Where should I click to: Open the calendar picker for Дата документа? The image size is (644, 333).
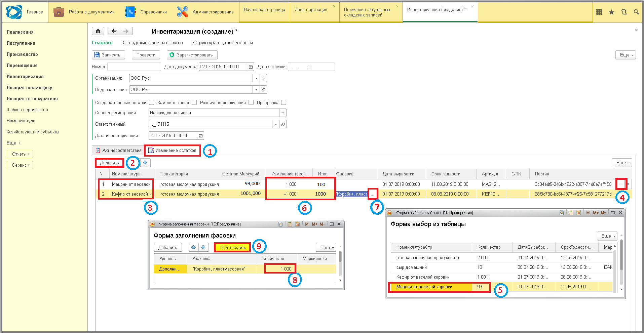(x=251, y=67)
